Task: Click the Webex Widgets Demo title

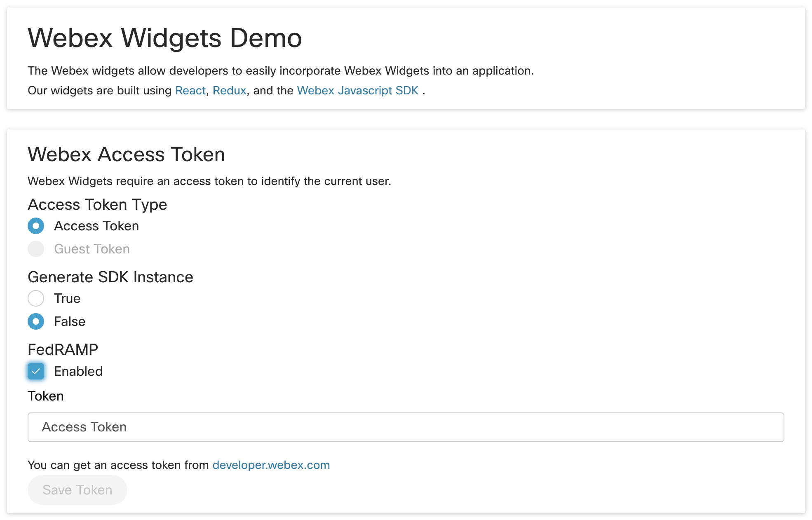Action: (165, 38)
